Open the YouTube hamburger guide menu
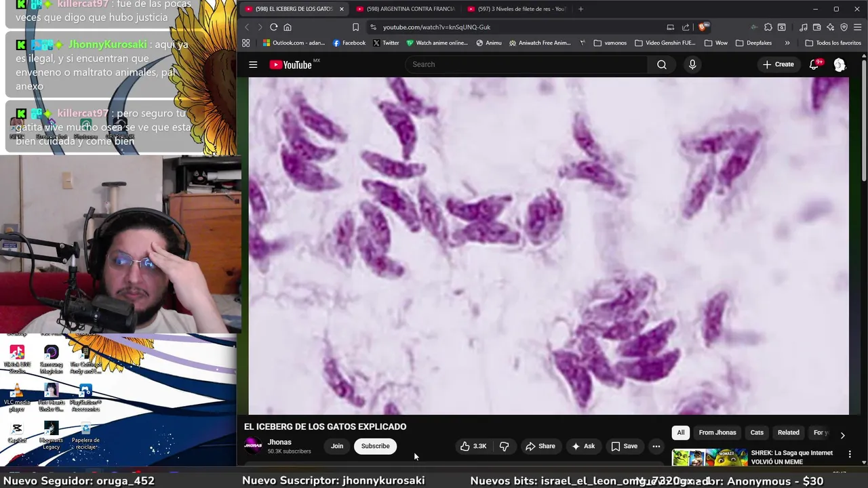Viewport: 868px width, 488px height. 253,64
